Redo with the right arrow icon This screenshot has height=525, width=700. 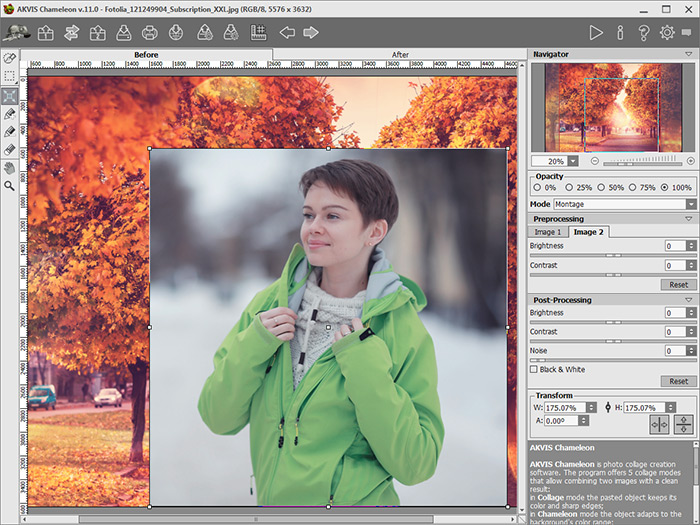(311, 32)
